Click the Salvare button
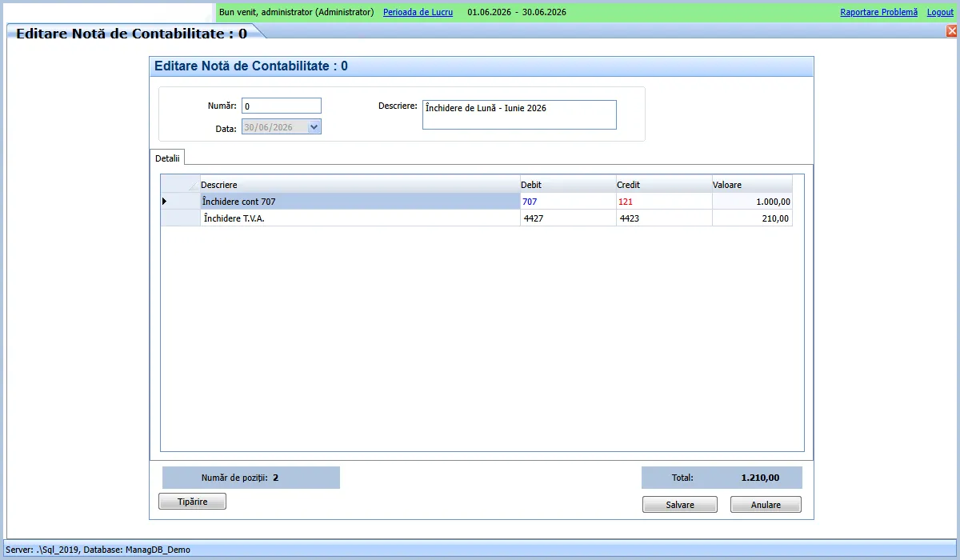 tap(680, 505)
